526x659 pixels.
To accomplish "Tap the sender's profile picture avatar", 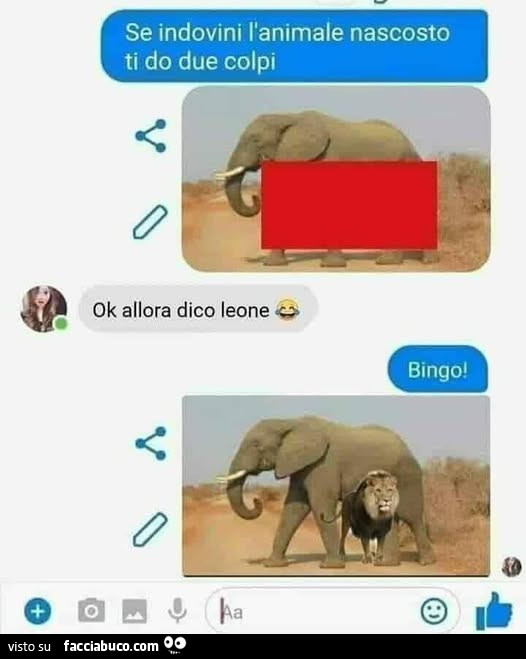I will point(43,309).
